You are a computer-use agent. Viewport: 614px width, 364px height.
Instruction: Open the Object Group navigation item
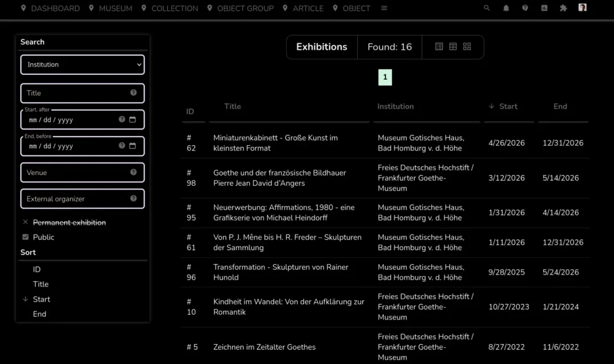click(x=240, y=8)
